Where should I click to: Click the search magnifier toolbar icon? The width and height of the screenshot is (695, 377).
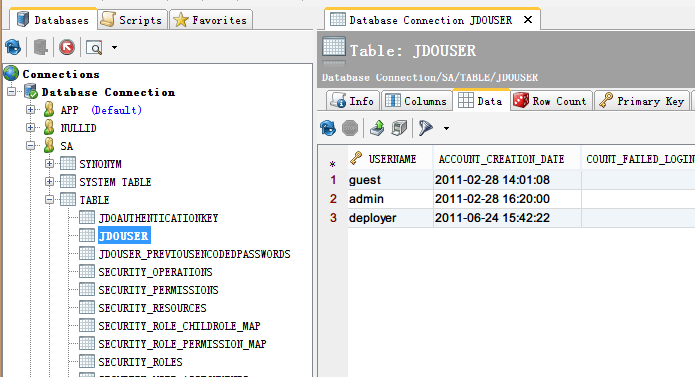pyautogui.click(x=94, y=47)
